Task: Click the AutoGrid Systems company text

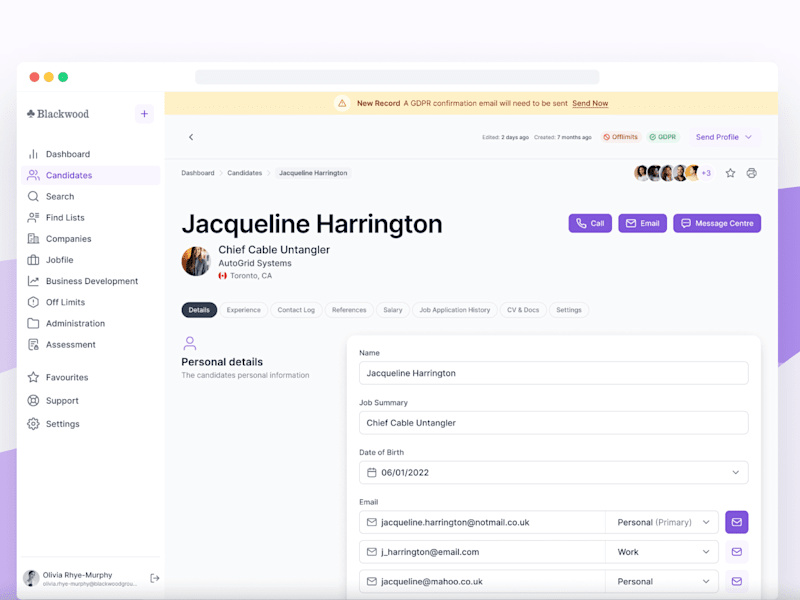Action: [x=255, y=263]
